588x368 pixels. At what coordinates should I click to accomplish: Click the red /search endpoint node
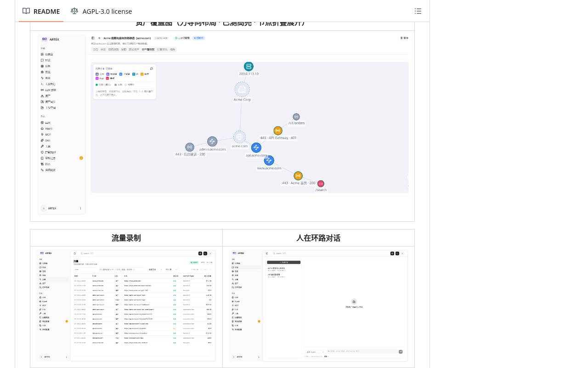[x=321, y=184]
